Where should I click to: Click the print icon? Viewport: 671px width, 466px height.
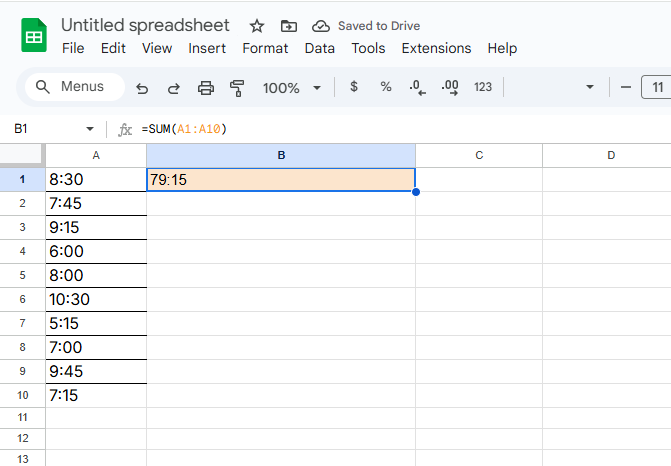pyautogui.click(x=206, y=88)
